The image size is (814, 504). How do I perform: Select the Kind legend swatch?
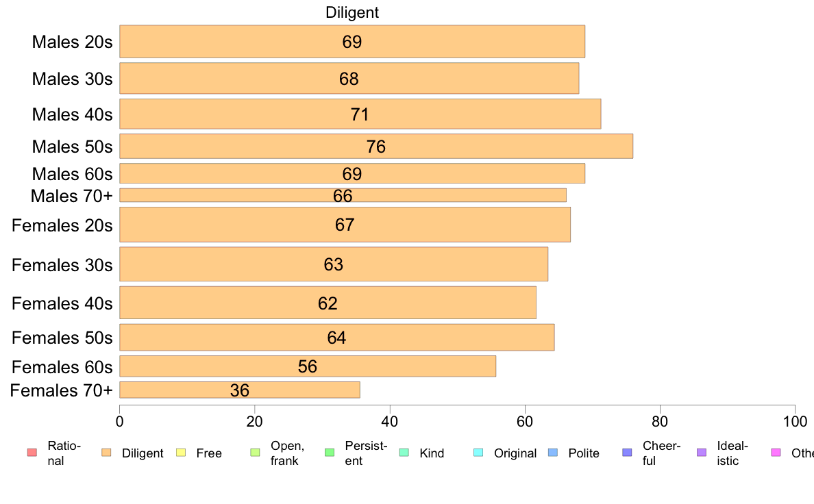(x=404, y=453)
